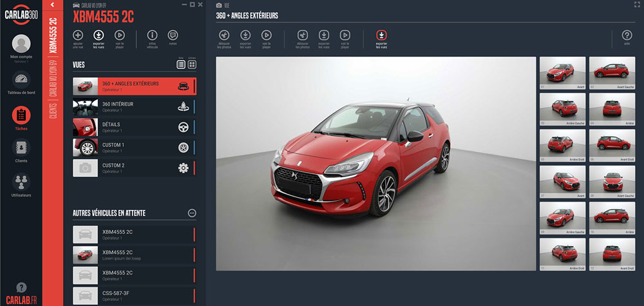Switch views to liste layout
The height and width of the screenshot is (306, 644).
click(181, 64)
